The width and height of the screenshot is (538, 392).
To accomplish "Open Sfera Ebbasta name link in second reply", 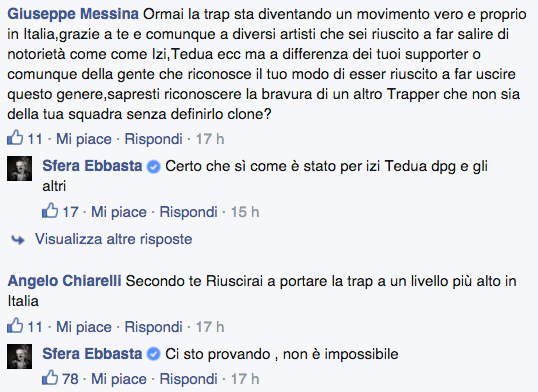I will coord(92,354).
